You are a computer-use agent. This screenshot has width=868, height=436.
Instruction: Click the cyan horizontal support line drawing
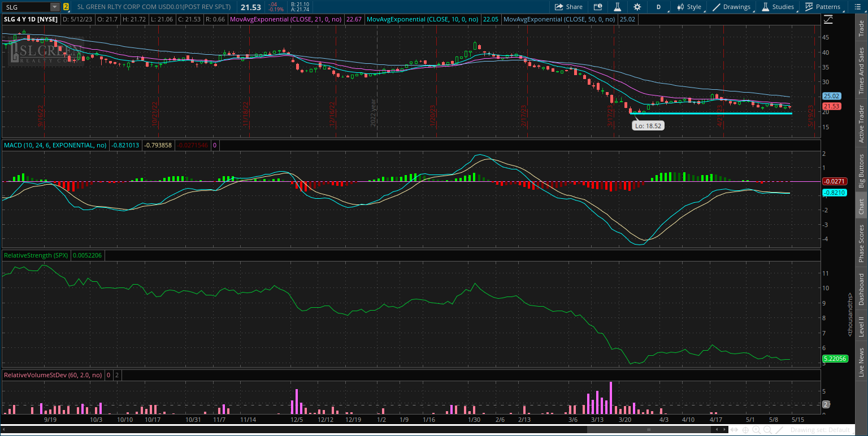pos(711,114)
